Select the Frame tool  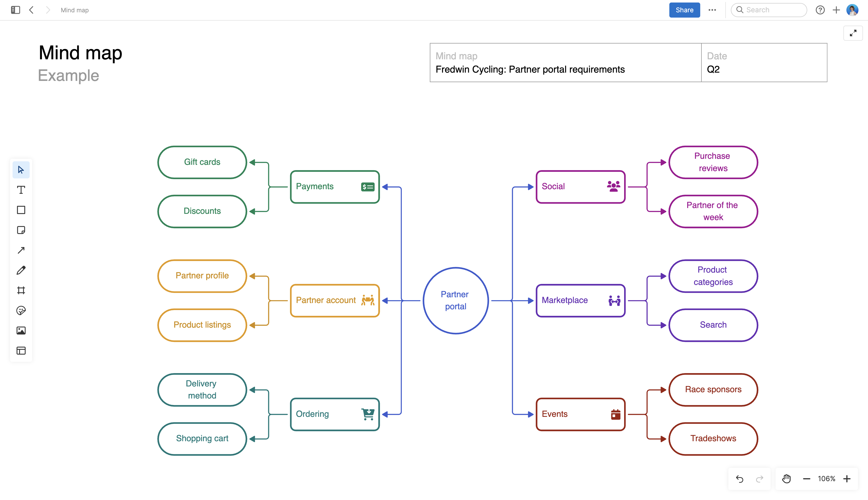(21, 290)
